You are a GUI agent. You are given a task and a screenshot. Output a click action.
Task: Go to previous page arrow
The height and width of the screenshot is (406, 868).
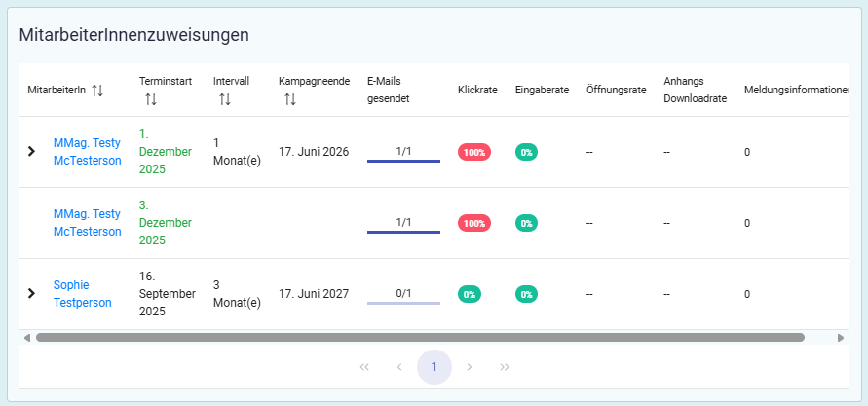coord(399,367)
